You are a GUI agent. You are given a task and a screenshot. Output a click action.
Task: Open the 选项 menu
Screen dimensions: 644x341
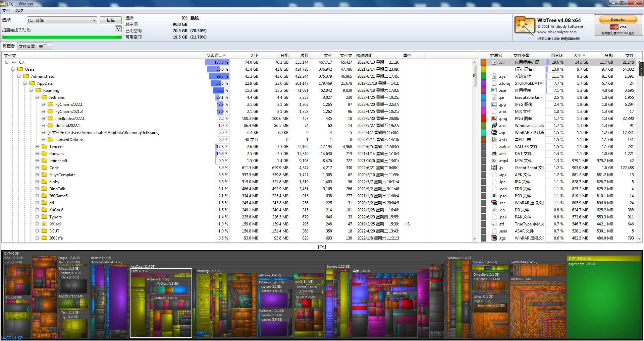click(x=19, y=11)
